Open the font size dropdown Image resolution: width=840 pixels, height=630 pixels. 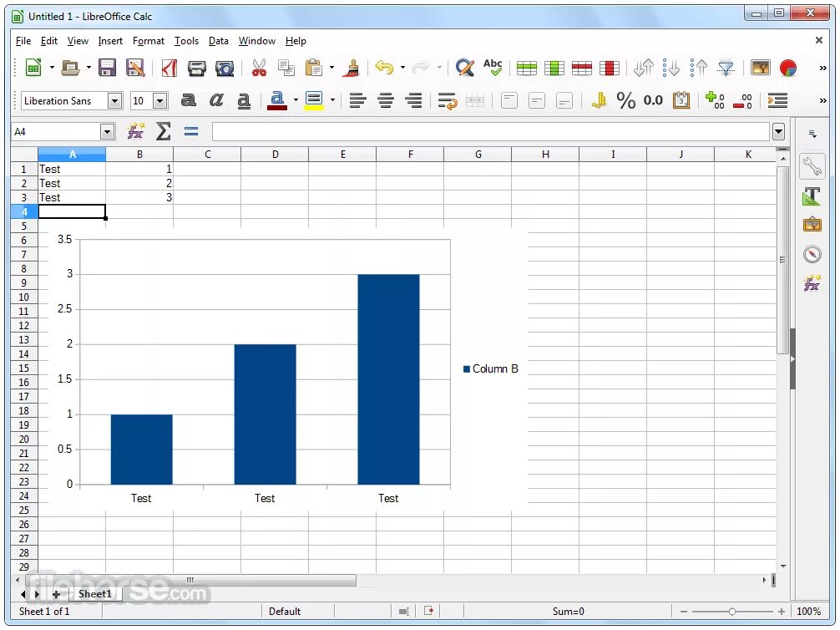pyautogui.click(x=159, y=101)
